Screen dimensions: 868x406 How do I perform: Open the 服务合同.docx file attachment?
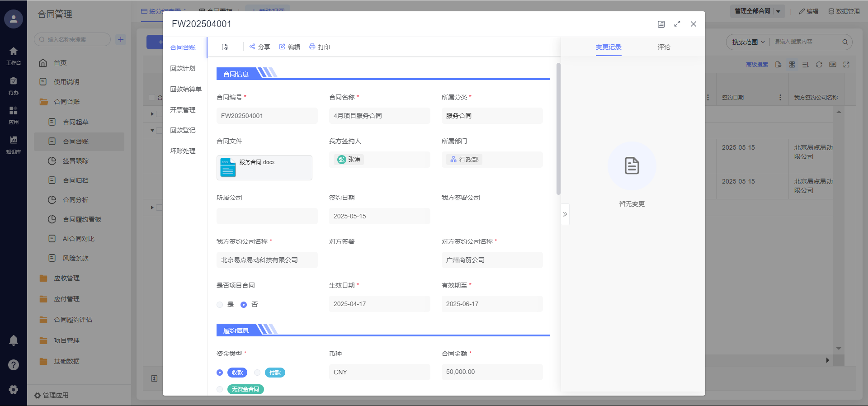tap(264, 168)
